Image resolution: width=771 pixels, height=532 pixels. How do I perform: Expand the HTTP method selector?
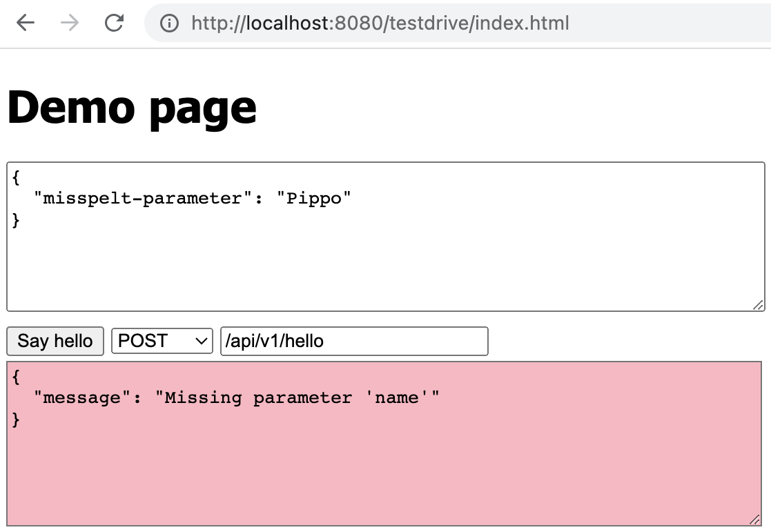click(162, 341)
